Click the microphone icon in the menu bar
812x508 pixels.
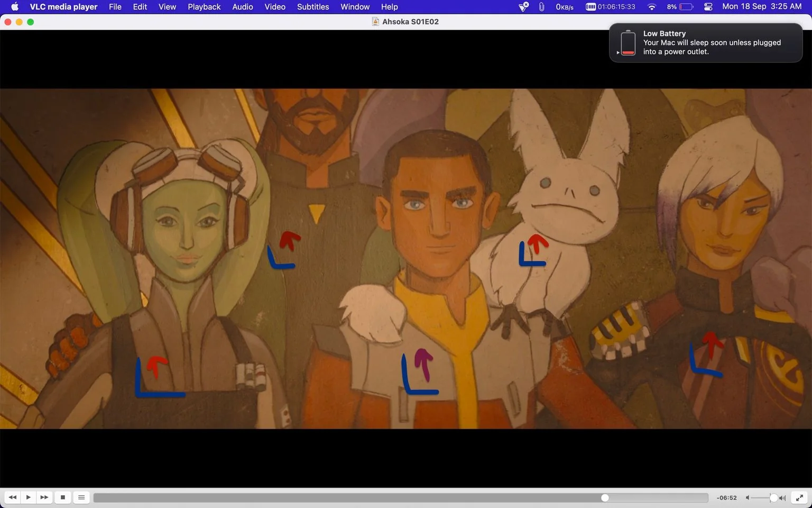click(541, 7)
